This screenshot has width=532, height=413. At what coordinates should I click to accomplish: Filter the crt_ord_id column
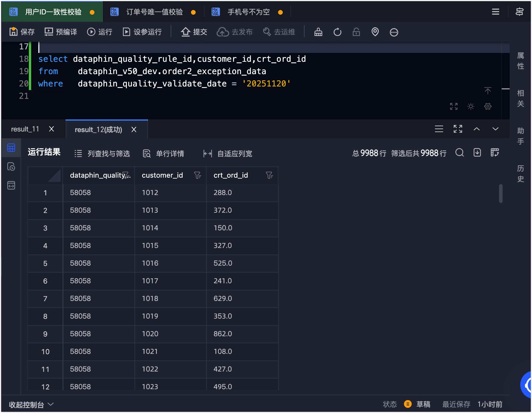[270, 175]
